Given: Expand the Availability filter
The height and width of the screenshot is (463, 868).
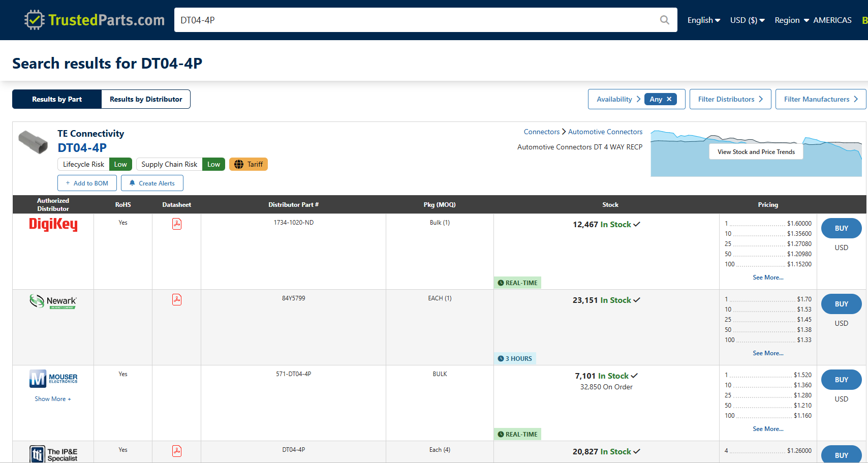Looking at the screenshot, I should [x=618, y=99].
